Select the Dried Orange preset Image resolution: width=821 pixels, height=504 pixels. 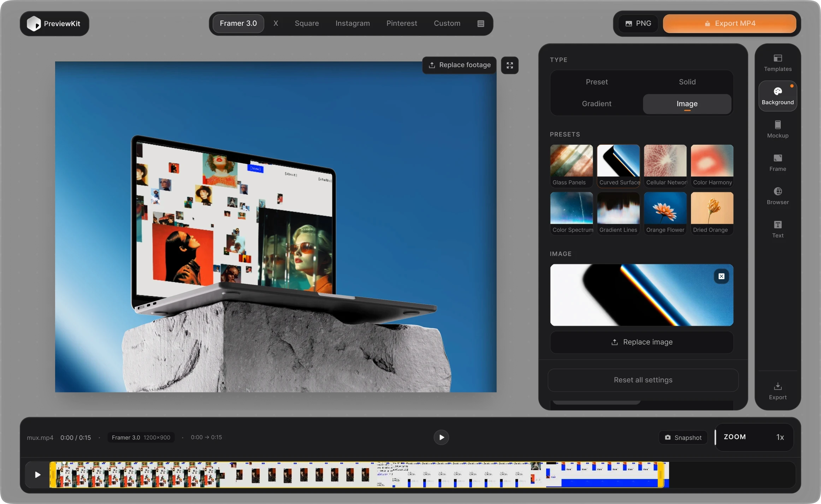pos(712,213)
